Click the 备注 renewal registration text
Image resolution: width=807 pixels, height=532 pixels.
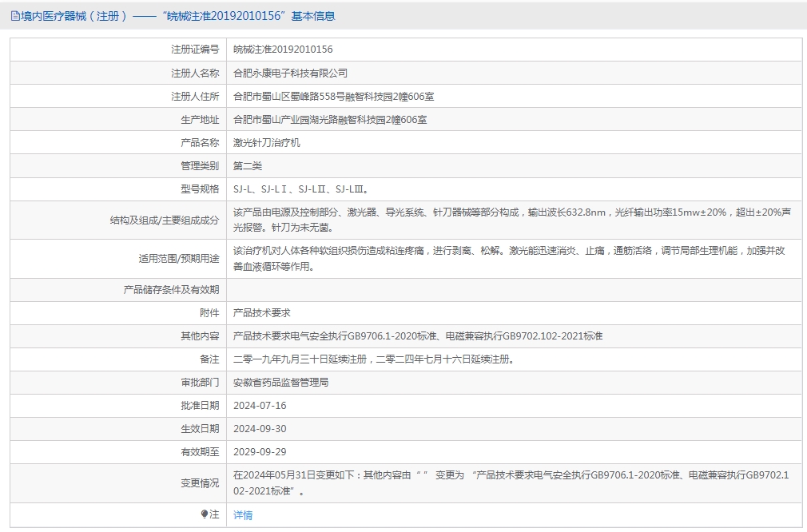click(x=373, y=359)
